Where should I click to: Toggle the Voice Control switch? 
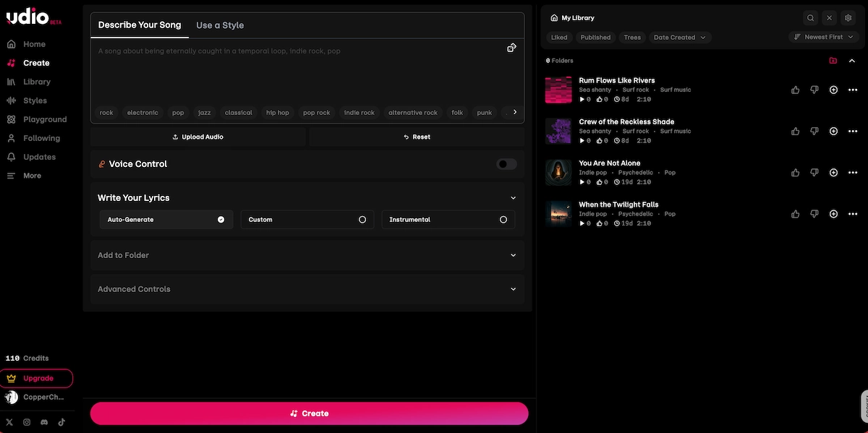coord(506,164)
